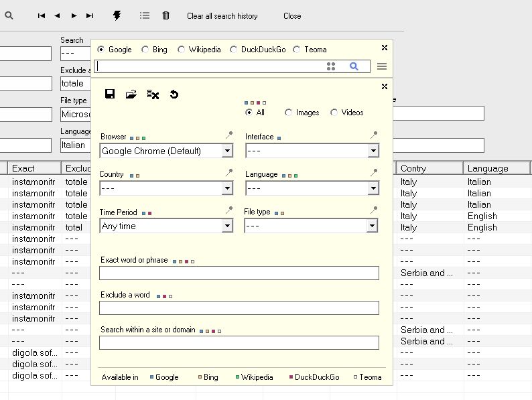The width and height of the screenshot is (532, 400).
Task: Click the magnifier search icon in top toolbar
Action: click(9, 15)
